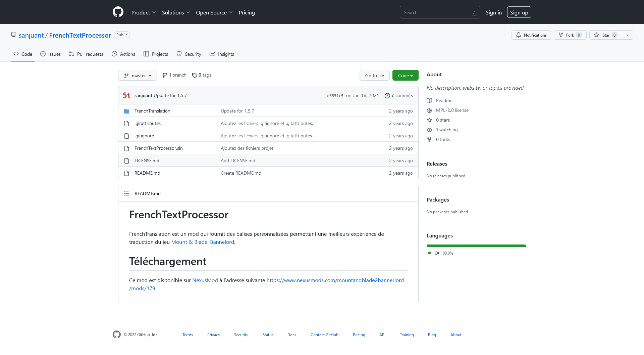Click the branch icon next to 1 branch
Image resolution: width=644 pixels, height=355 pixels.
[x=165, y=75]
